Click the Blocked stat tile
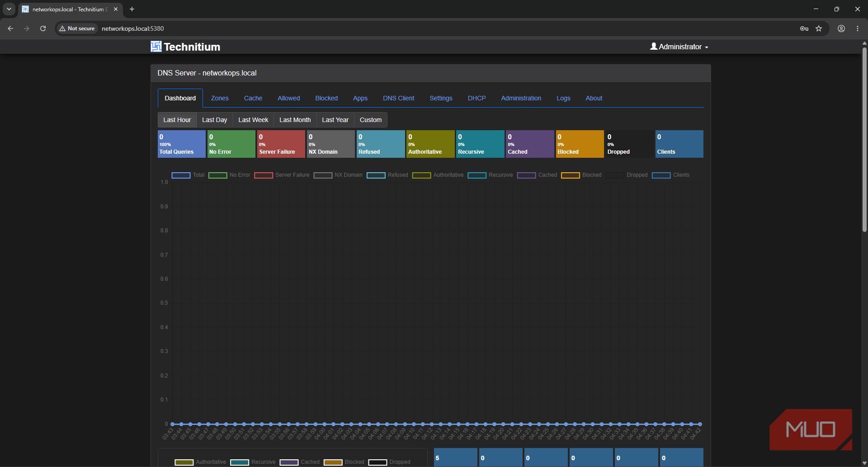This screenshot has width=868, height=467. click(580, 144)
